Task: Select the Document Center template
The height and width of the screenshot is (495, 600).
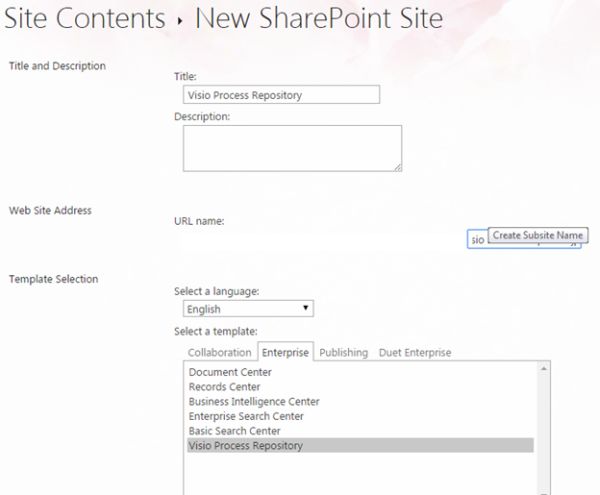Action: coord(230,372)
